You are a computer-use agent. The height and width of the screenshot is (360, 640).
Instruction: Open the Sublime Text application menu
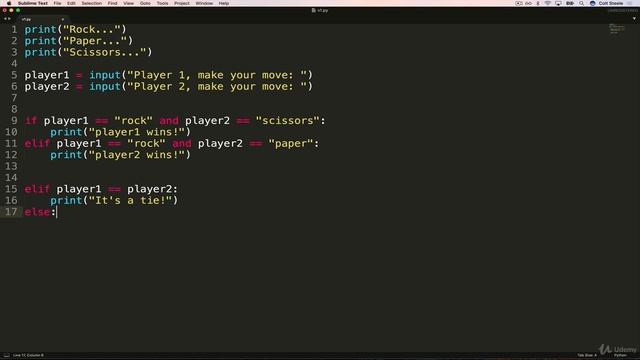(33, 3)
